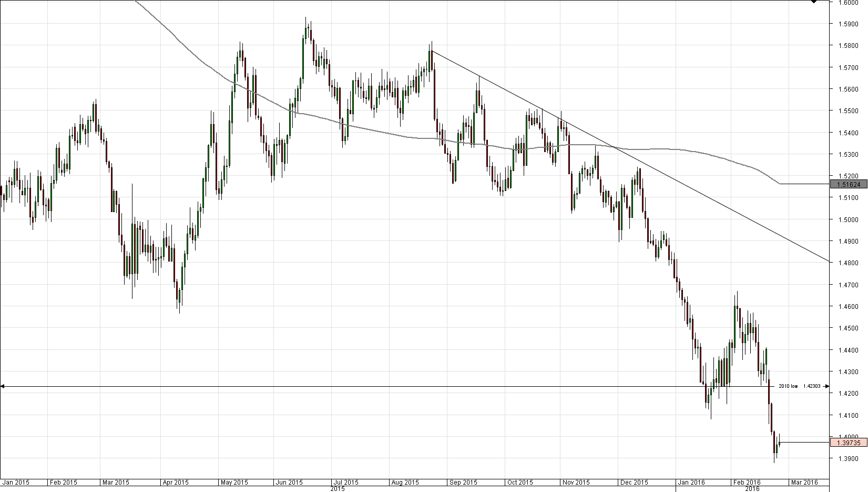Click the '2016' year label below months

pyautogui.click(x=753, y=489)
